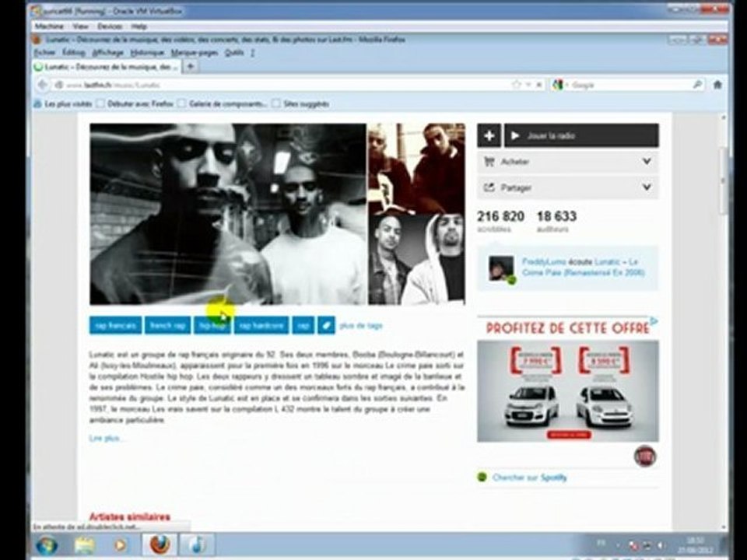Click the Lire plus link
Image resolution: width=747 pixels, height=560 pixels.
click(106, 438)
